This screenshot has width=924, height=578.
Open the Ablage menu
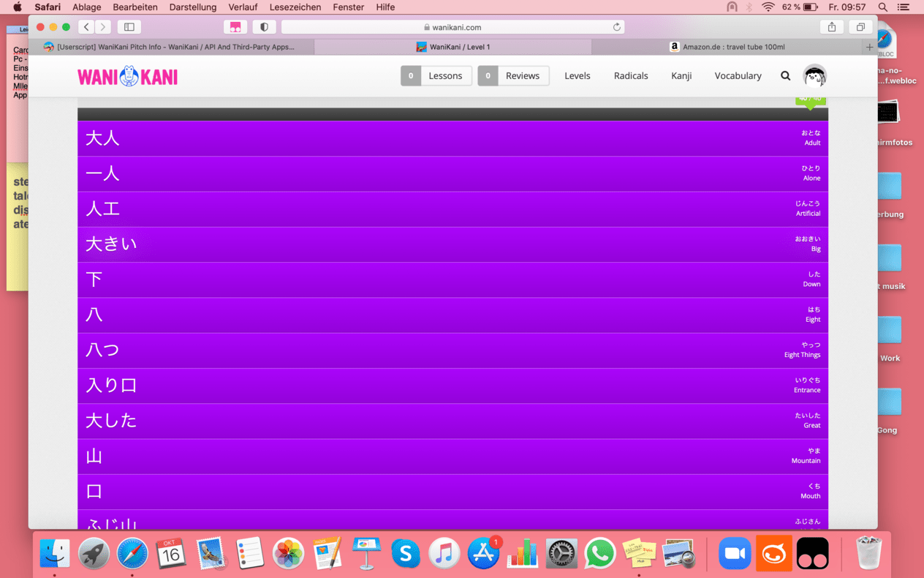[86, 7]
